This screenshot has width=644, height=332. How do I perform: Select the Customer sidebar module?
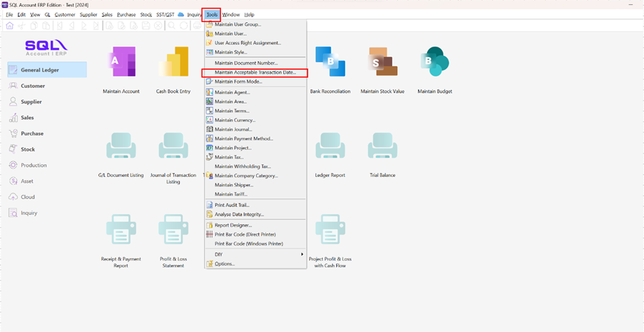click(33, 86)
